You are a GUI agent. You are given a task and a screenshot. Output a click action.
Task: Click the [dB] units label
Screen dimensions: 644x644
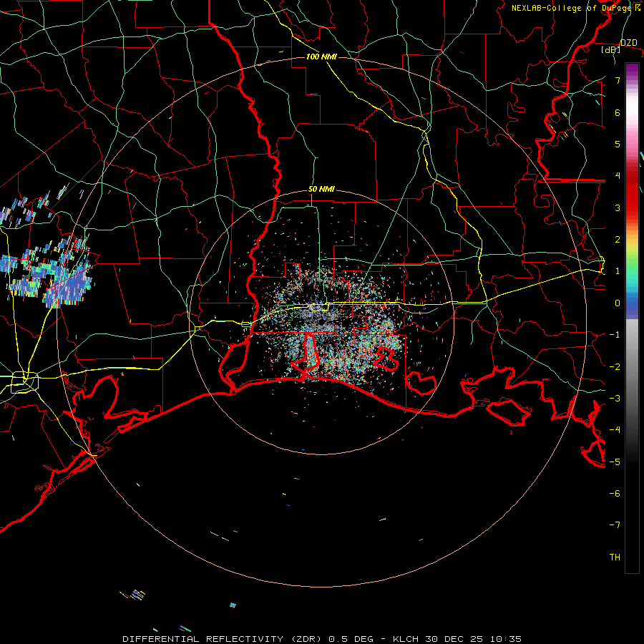pyautogui.click(x=611, y=50)
